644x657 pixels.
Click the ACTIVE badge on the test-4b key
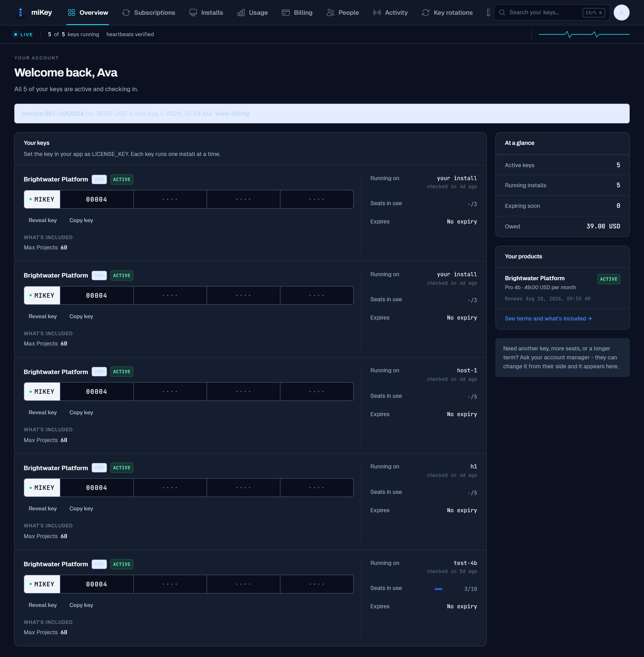click(x=122, y=564)
